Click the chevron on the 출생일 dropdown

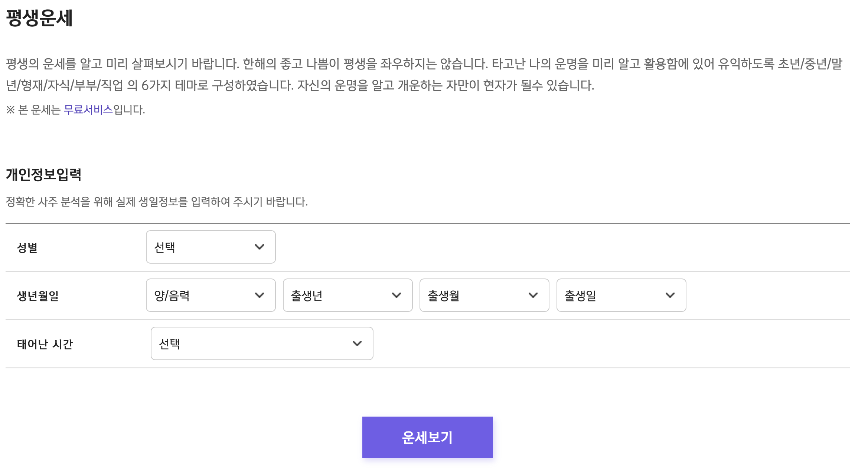click(670, 295)
